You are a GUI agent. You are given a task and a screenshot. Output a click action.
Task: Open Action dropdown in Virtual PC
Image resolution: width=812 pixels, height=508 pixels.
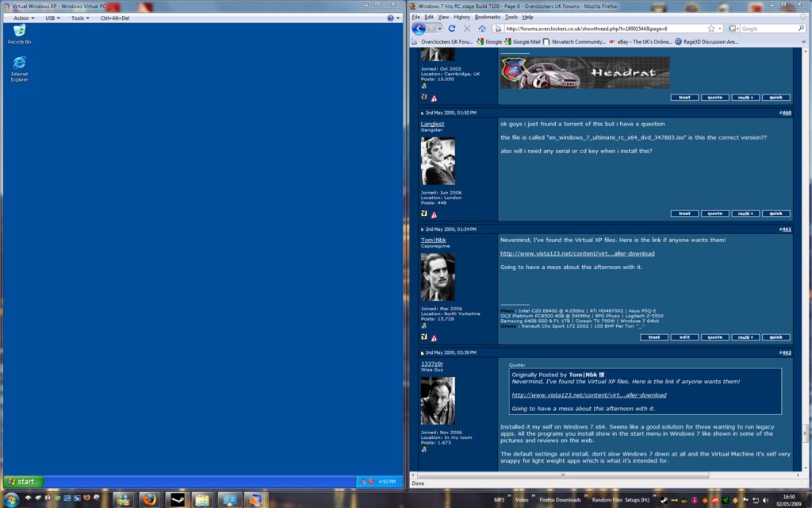coord(24,17)
